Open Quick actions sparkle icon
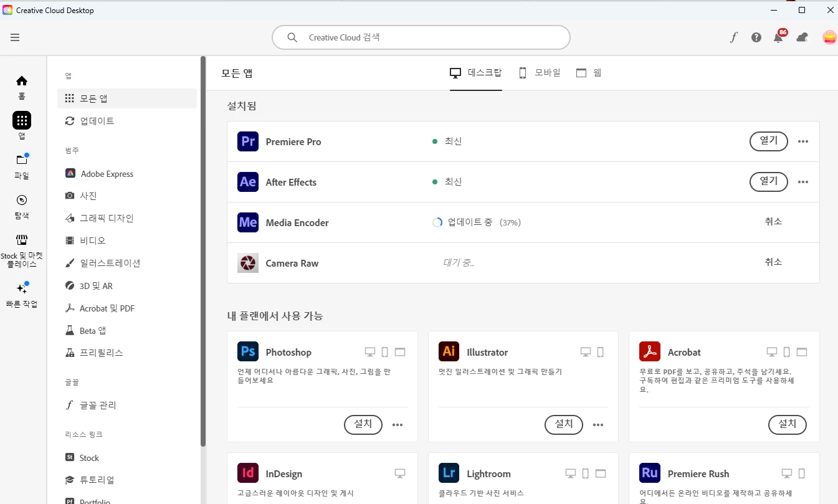 click(22, 288)
